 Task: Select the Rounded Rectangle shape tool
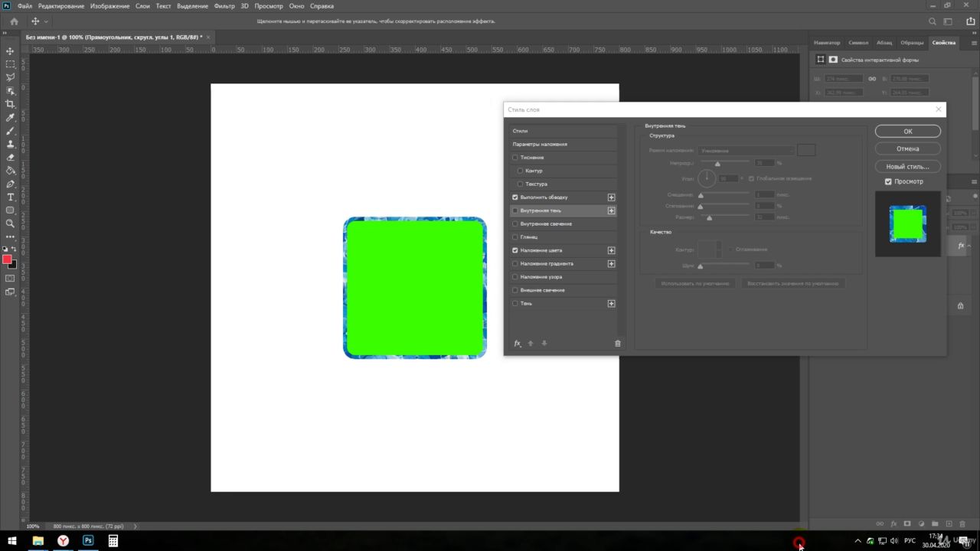coord(10,210)
